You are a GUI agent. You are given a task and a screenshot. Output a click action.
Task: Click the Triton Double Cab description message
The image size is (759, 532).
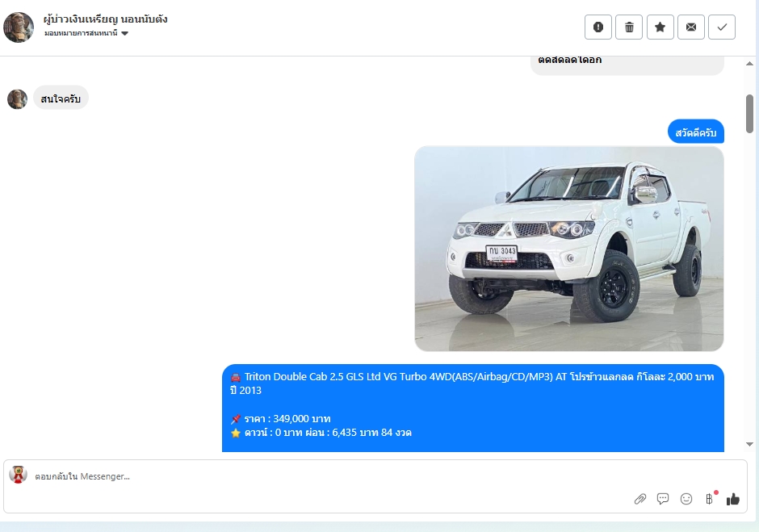tap(473, 408)
